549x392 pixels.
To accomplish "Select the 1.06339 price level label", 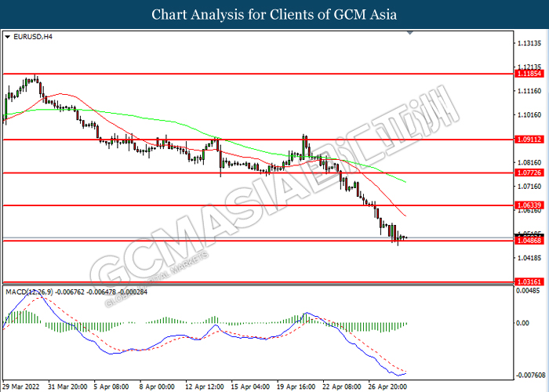I will pos(529,205).
